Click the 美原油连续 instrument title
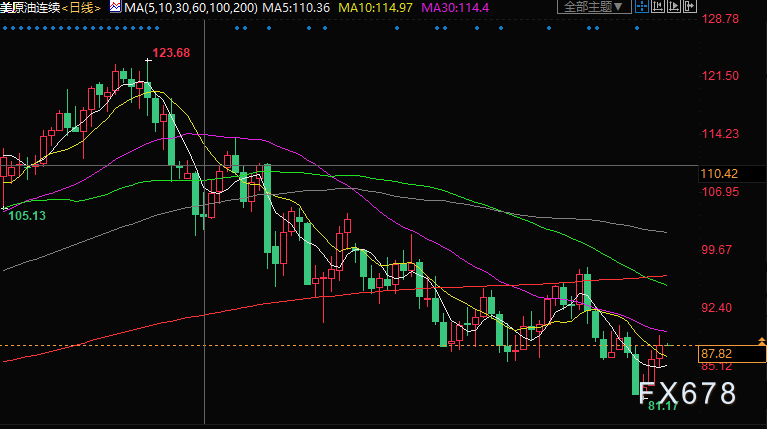Viewport: 767px width, 429px height. [30, 8]
